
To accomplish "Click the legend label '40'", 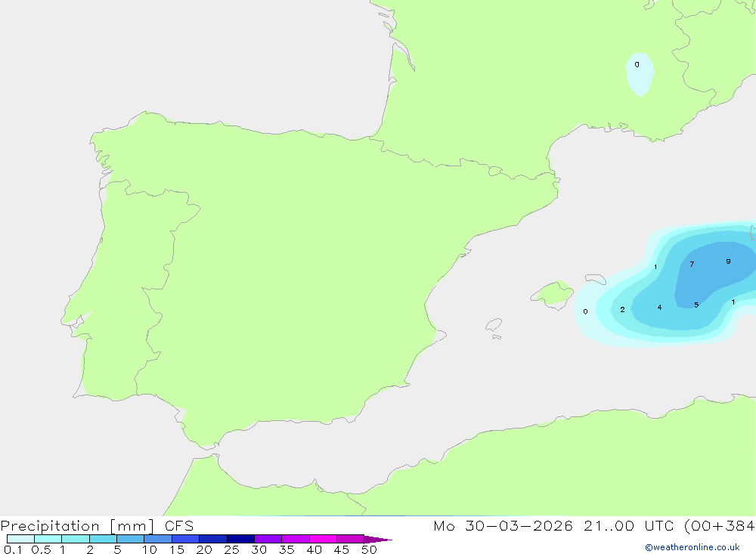I will [314, 549].
